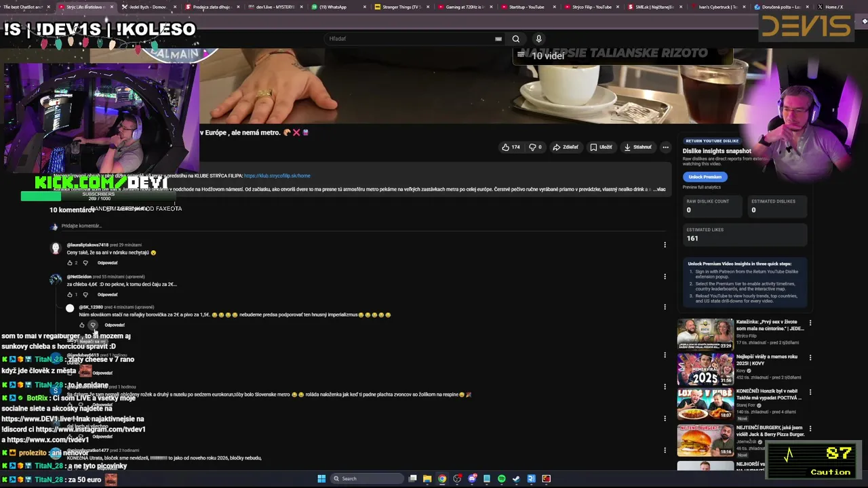Expand the description with ...viac
This screenshot has height=488, width=868.
pyautogui.click(x=659, y=189)
